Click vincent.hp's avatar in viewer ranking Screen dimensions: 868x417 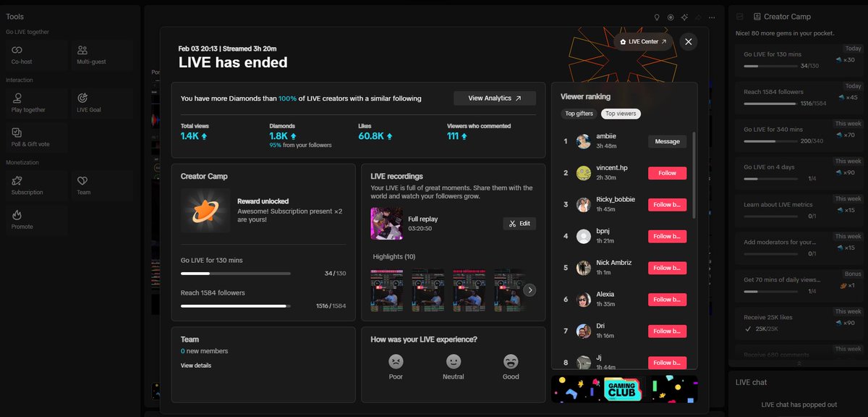click(584, 173)
